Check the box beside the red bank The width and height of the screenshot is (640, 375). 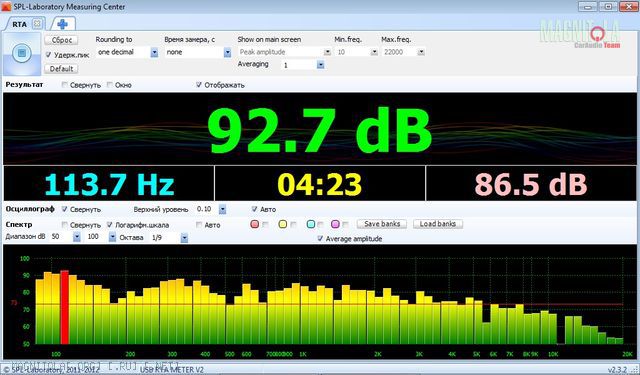(x=265, y=224)
